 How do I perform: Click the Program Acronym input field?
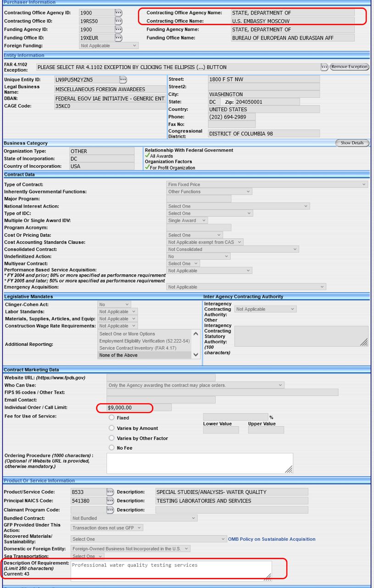click(x=199, y=228)
